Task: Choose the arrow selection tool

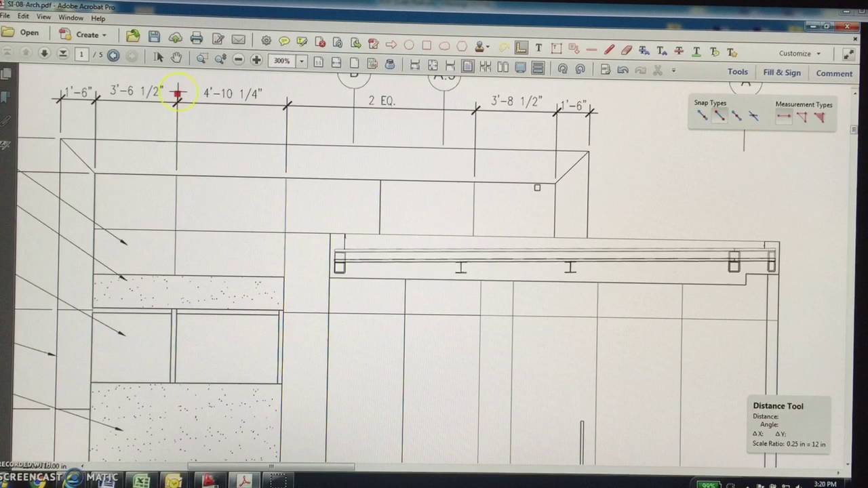Action: 159,58
